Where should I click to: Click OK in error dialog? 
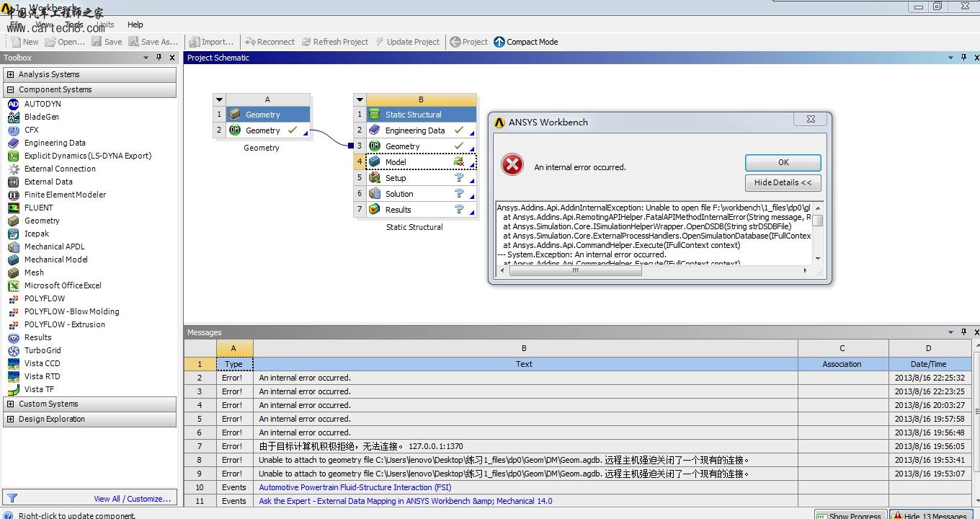(783, 162)
